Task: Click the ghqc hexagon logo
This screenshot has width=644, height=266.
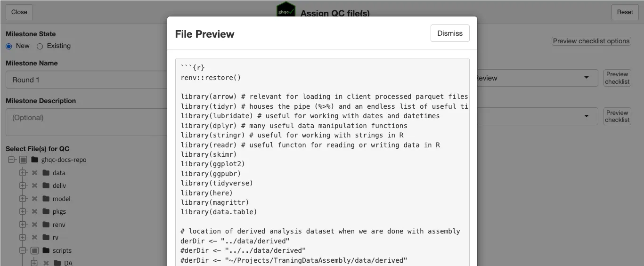Action: pyautogui.click(x=285, y=9)
